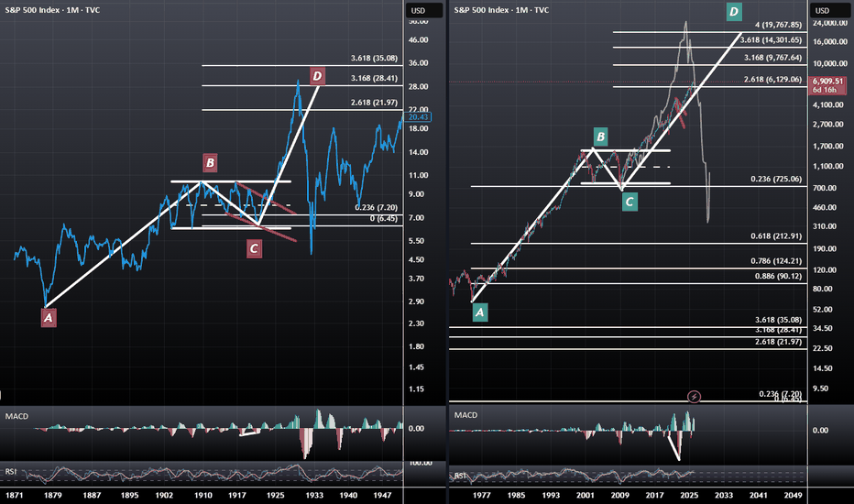854x504 pixels.
Task: Click the 3.618 (35.08) fib label on left chart
Action: (x=374, y=58)
